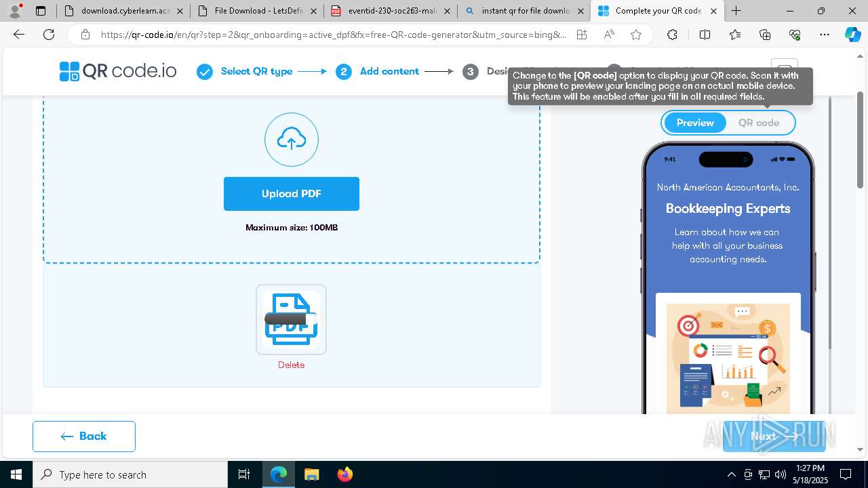This screenshot has width=868, height=488.
Task: Open the clock showing 1:27 PM
Action: 810,474
